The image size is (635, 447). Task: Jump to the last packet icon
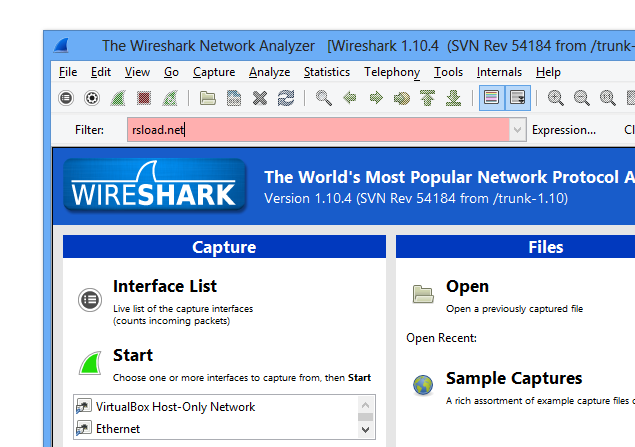click(454, 98)
